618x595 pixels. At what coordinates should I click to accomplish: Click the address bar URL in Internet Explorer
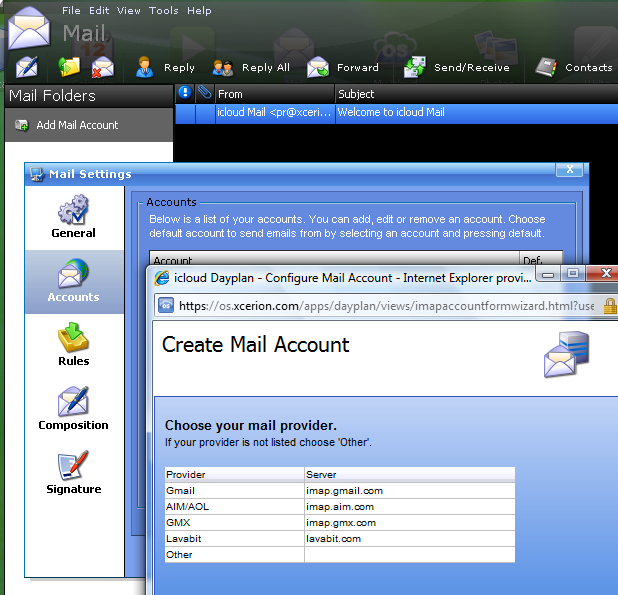[x=387, y=306]
